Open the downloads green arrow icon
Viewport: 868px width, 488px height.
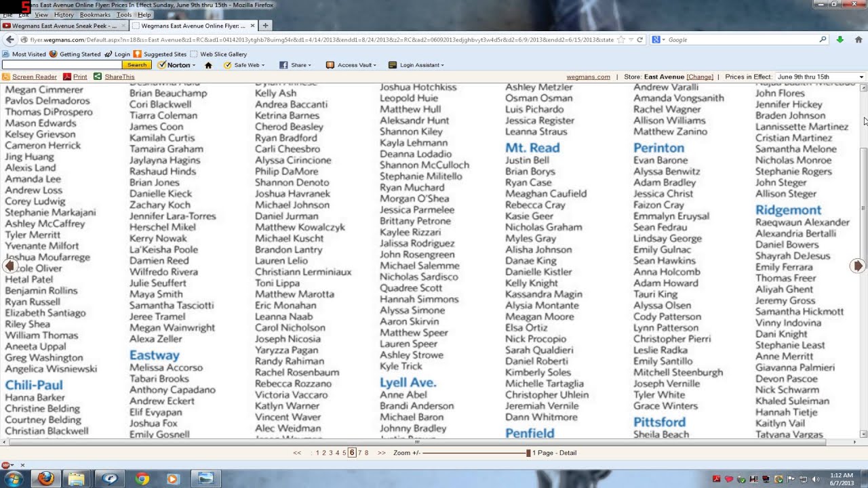click(840, 40)
